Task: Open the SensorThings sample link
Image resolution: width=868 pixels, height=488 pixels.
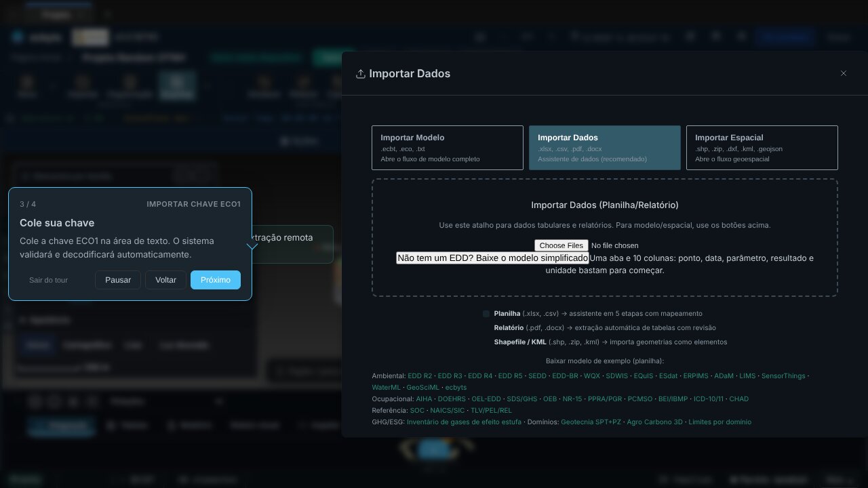Action: [x=783, y=376]
